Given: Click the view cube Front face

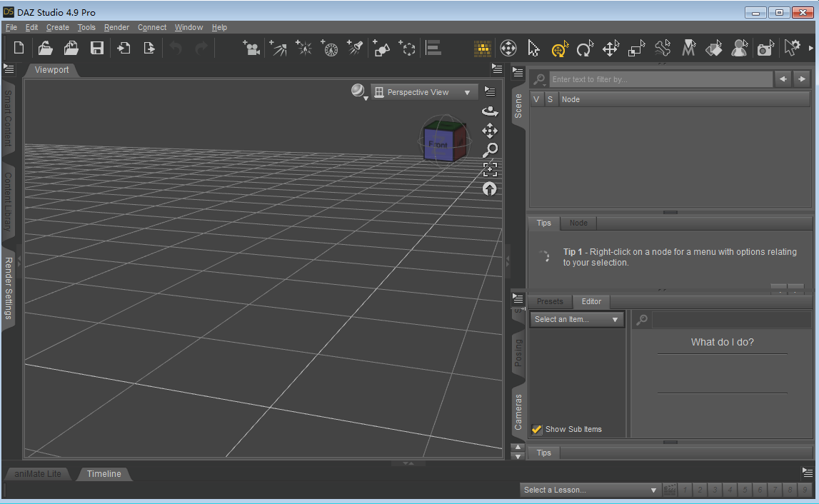Looking at the screenshot, I should 438,144.
